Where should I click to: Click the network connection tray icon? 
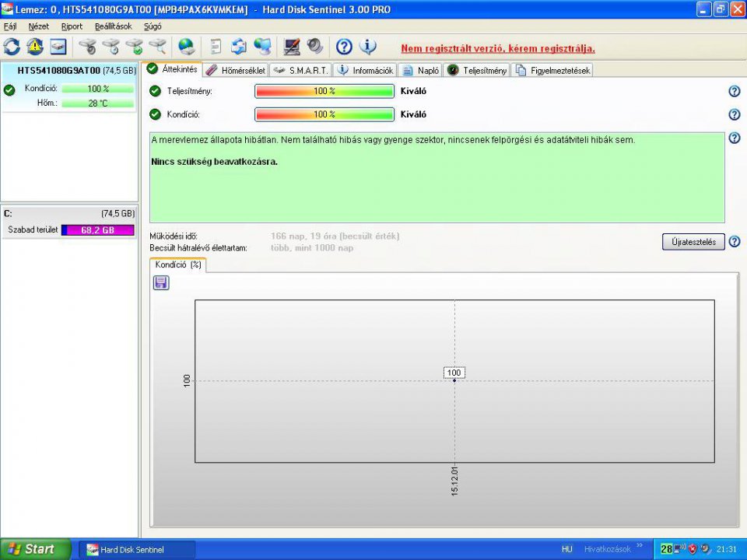point(680,548)
